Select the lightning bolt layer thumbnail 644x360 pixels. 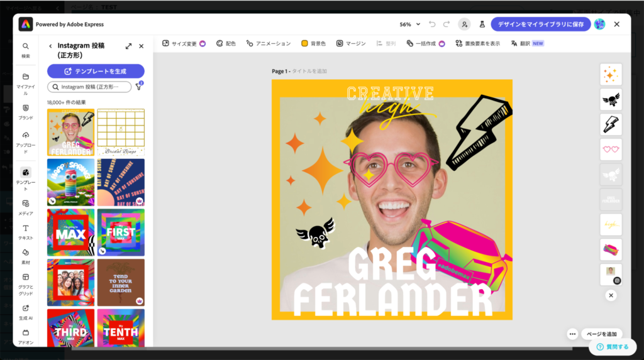(611, 124)
